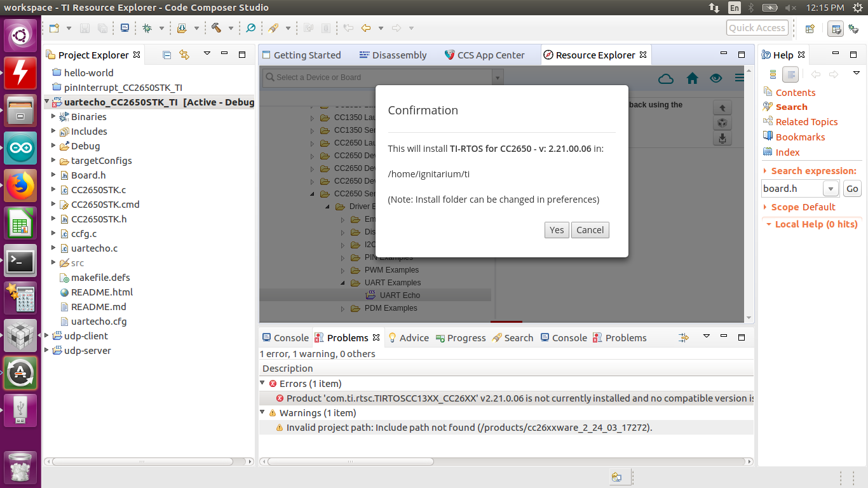The height and width of the screenshot is (488, 868).
Task: Click the Build hammer icon
Action: (x=216, y=28)
